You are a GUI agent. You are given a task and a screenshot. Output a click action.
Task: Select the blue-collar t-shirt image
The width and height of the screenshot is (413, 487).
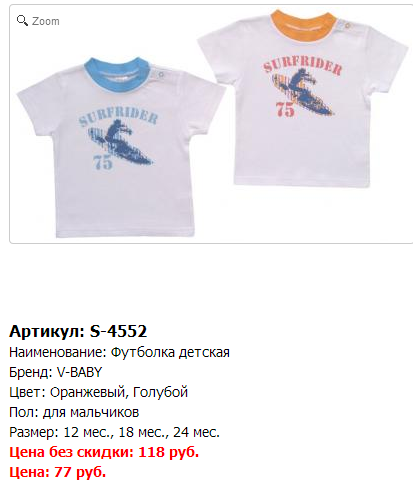click(121, 147)
